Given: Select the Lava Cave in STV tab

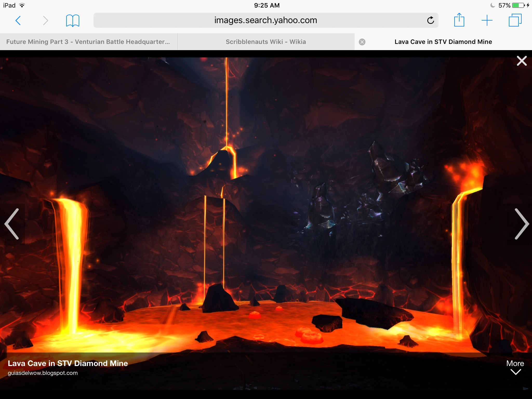Looking at the screenshot, I should coord(443,42).
